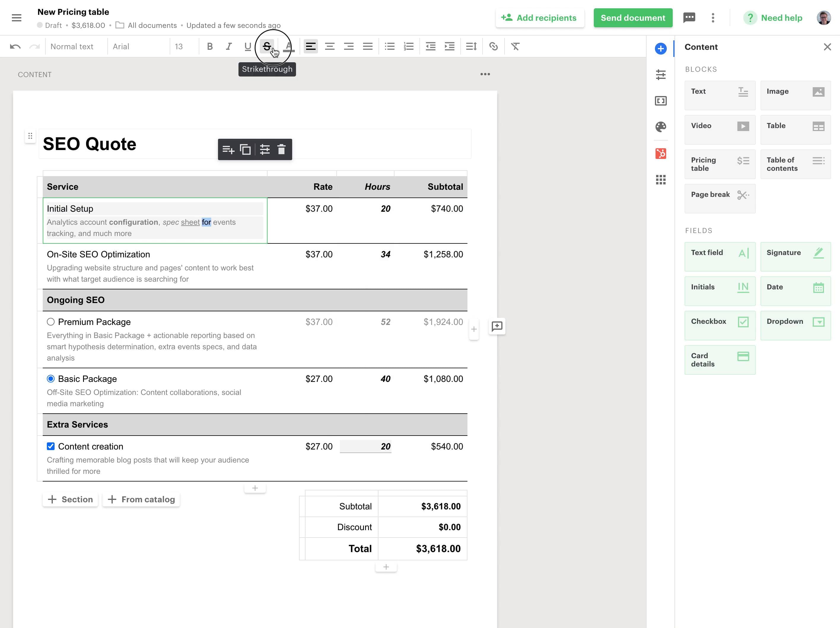
Task: Select the Video block
Action: [720, 130]
